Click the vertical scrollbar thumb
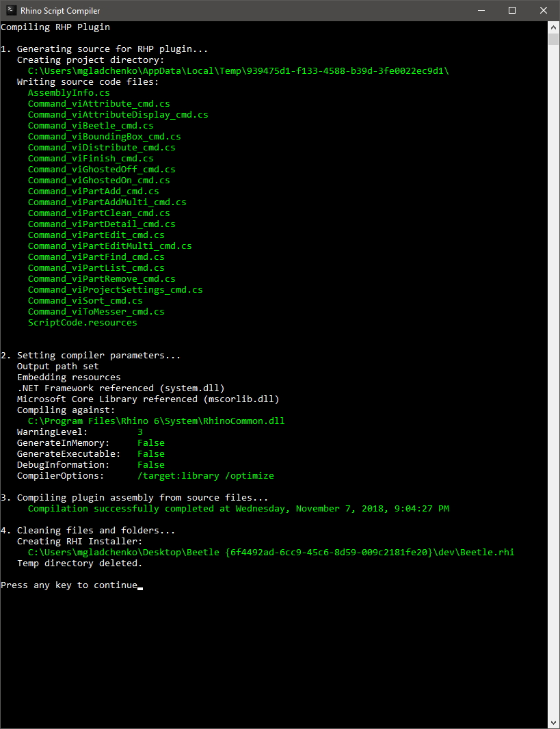Screen dimensions: 560x729 (553, 39)
